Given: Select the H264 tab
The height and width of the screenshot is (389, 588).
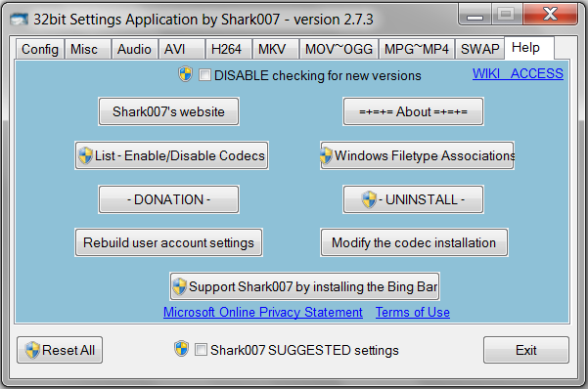Looking at the screenshot, I should 226,49.
